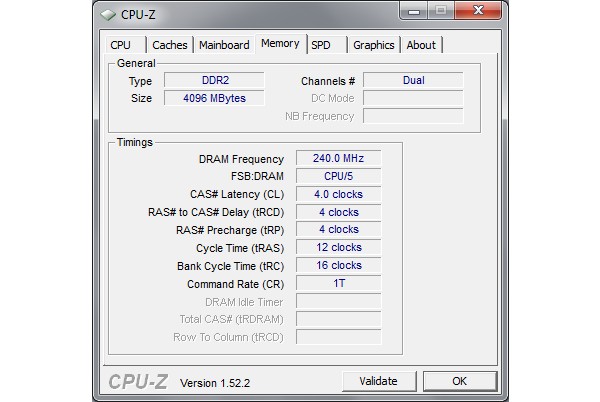Click the CAS# Latency value 4.0 clocks
600x402 pixels.
(339, 194)
